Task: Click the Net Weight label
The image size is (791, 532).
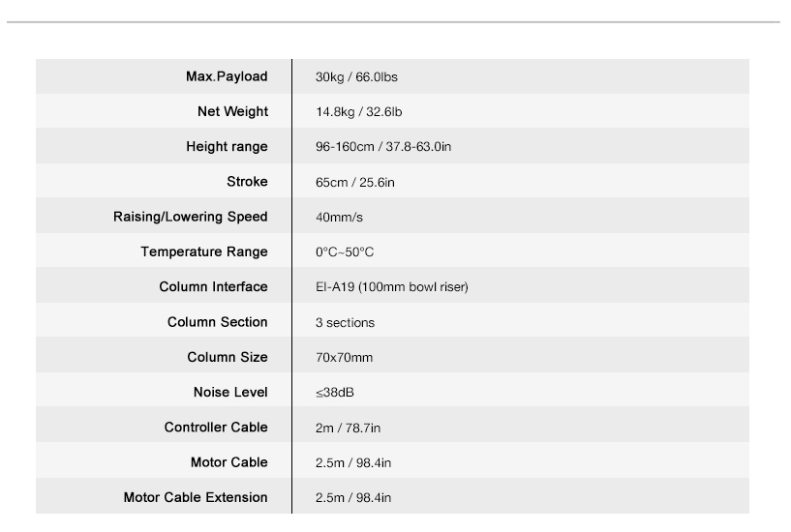Action: tap(232, 111)
